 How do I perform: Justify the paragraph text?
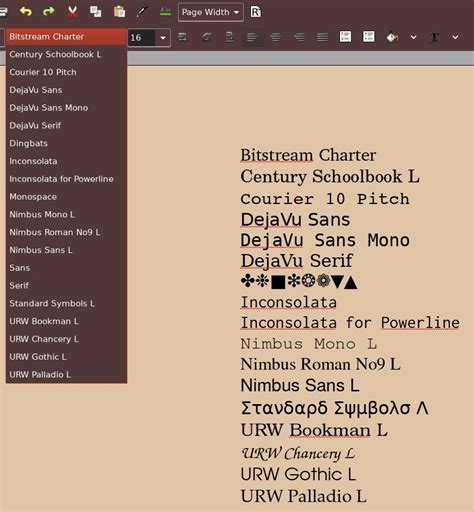click(322, 37)
